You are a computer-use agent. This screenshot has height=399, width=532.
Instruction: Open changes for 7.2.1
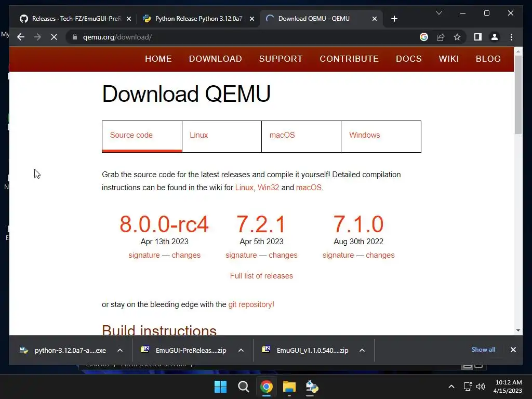coord(283,255)
